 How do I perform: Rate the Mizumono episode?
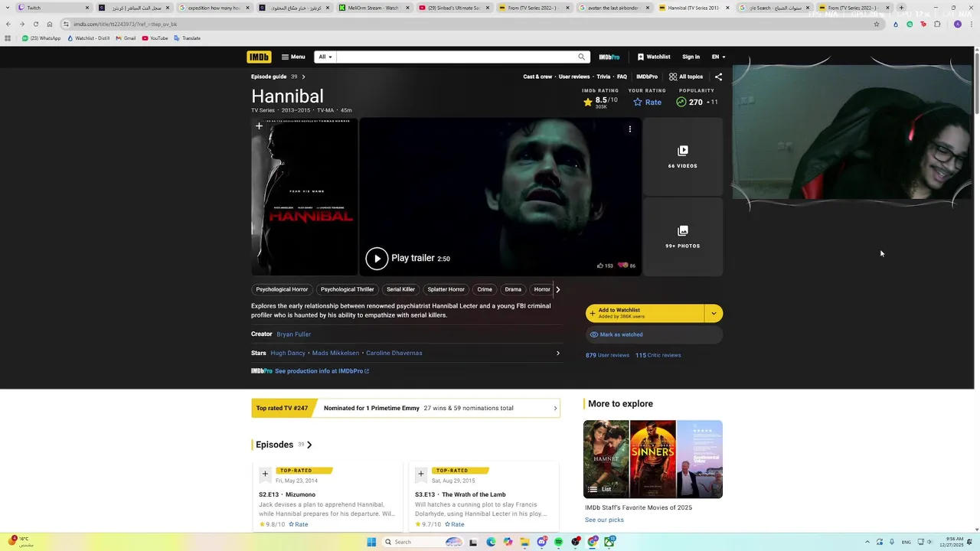[299, 525]
